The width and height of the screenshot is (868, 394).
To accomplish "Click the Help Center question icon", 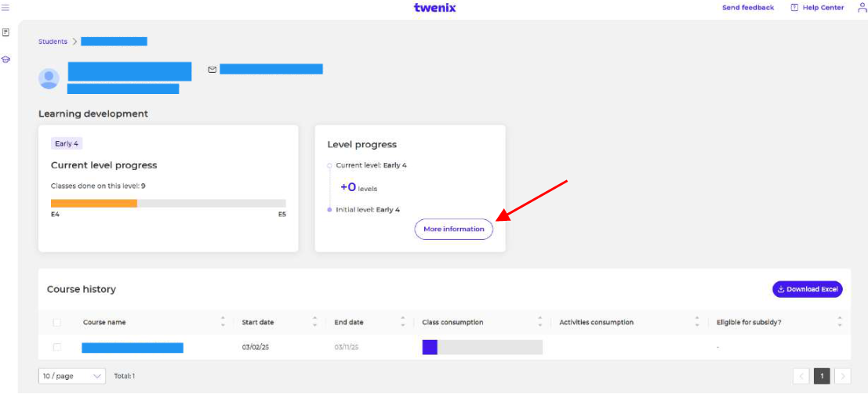I will point(794,8).
